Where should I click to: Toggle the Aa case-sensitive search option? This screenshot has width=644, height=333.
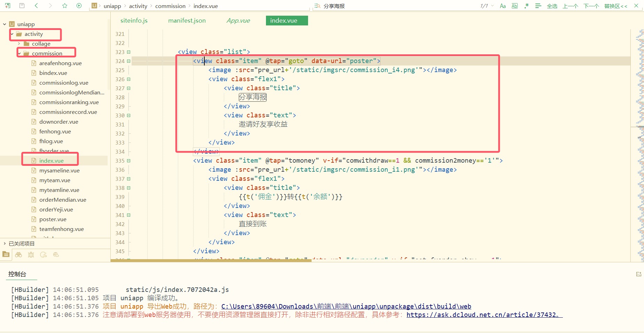pyautogui.click(x=503, y=6)
